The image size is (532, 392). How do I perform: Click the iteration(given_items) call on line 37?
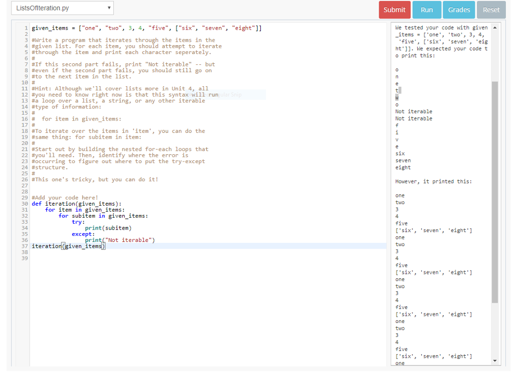(69, 246)
